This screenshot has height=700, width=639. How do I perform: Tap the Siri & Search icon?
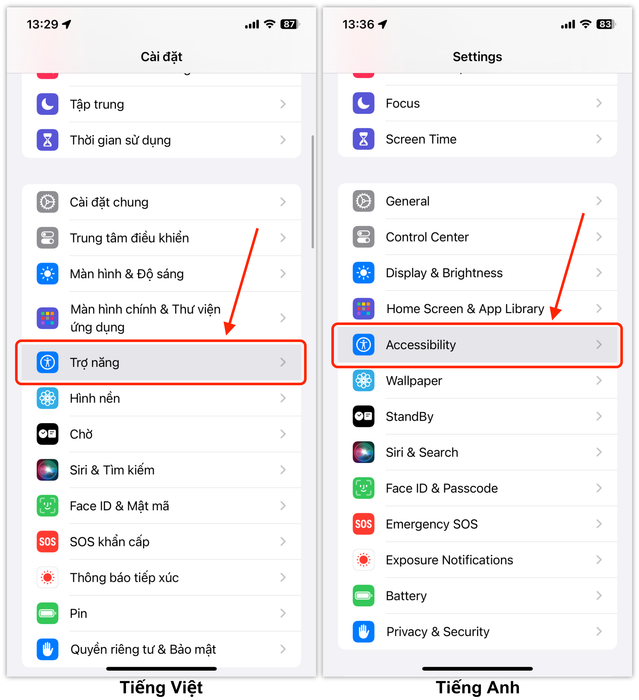coord(363,452)
